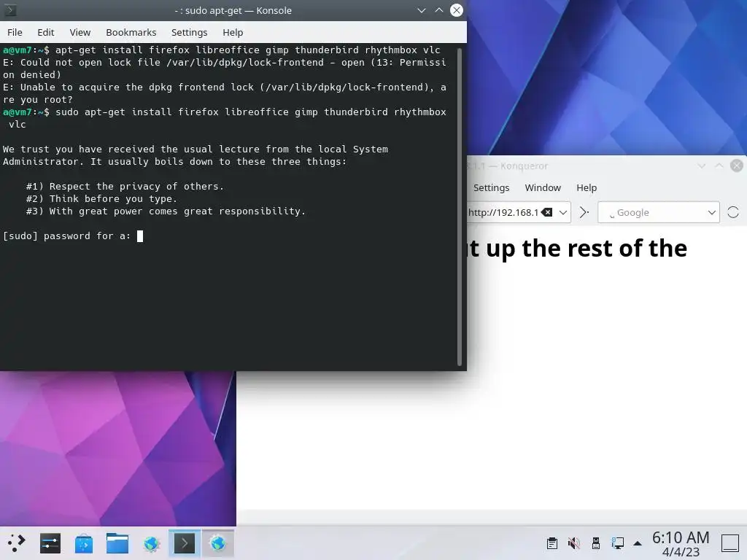Click "Permissi" at the end of the lock file error line

[x=422, y=63]
